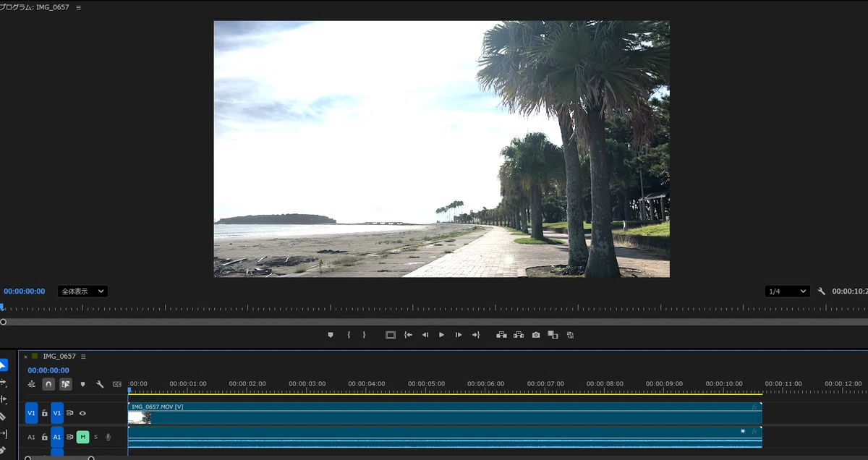
Task: Open the comparison view icon
Action: [553, 335]
